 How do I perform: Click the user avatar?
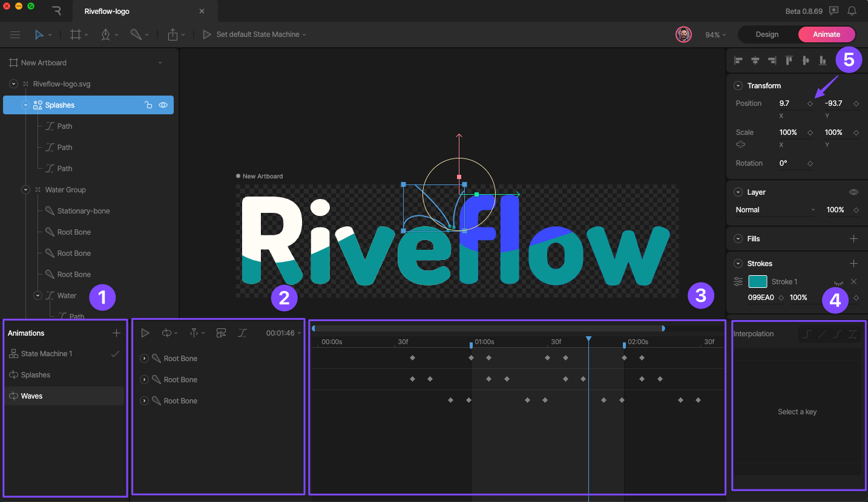pos(683,34)
